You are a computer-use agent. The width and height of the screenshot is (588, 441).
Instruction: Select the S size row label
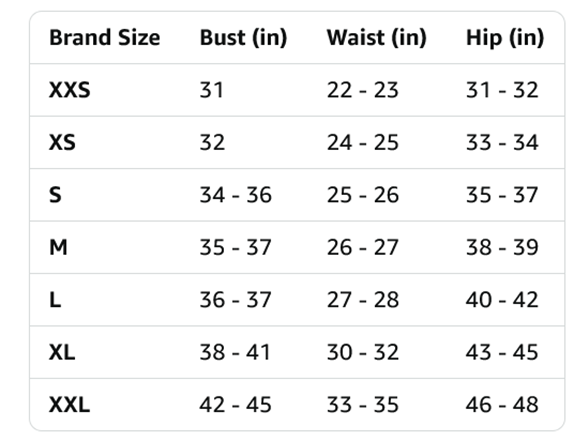click(55, 195)
